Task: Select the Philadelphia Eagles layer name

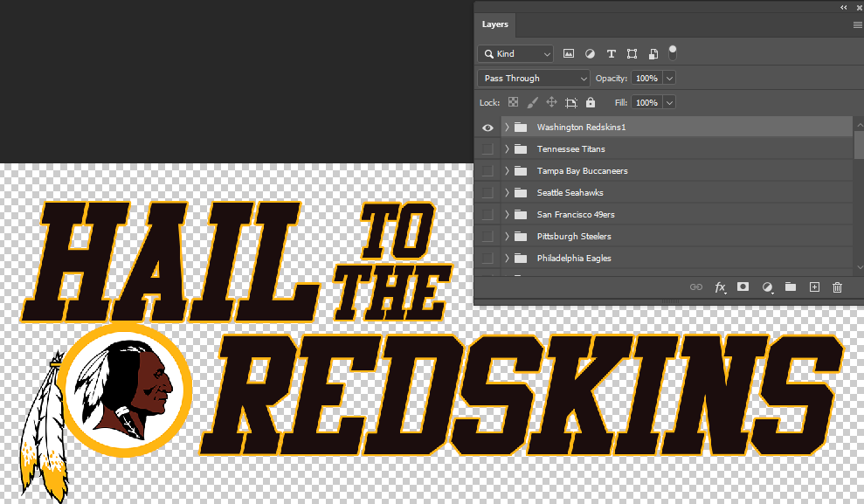Action: click(x=574, y=258)
